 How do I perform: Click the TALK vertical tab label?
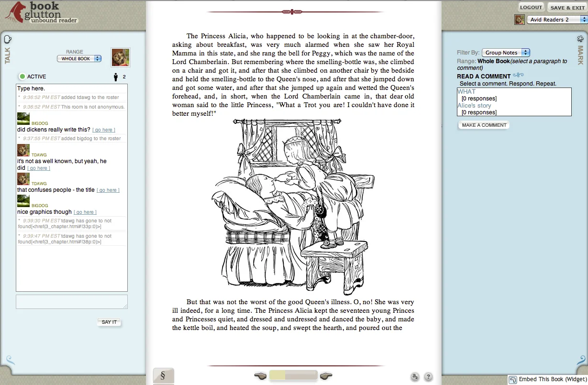click(8, 55)
